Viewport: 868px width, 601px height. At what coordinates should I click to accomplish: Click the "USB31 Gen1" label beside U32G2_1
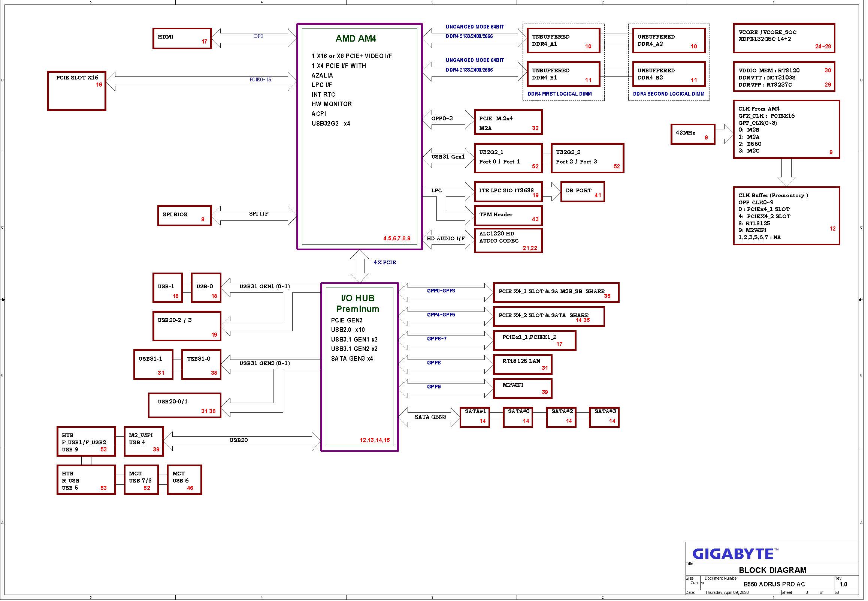448,157
